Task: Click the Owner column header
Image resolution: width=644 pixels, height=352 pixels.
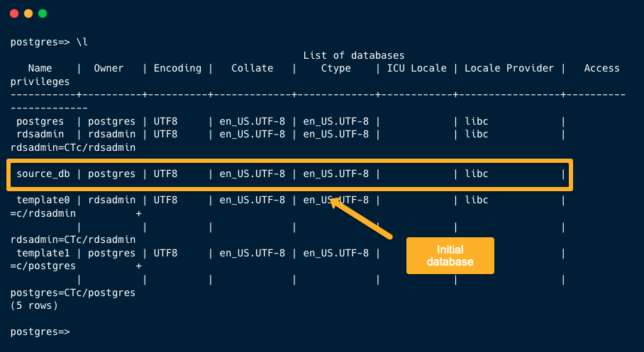Action: click(109, 68)
